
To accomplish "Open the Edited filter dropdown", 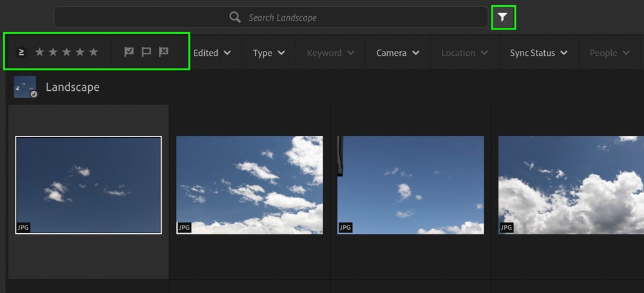I will click(212, 53).
